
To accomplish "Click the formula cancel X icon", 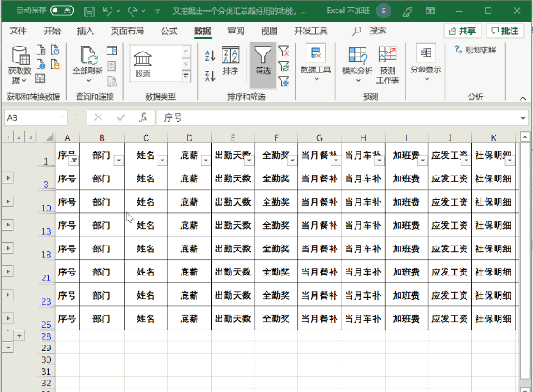I will [98, 117].
